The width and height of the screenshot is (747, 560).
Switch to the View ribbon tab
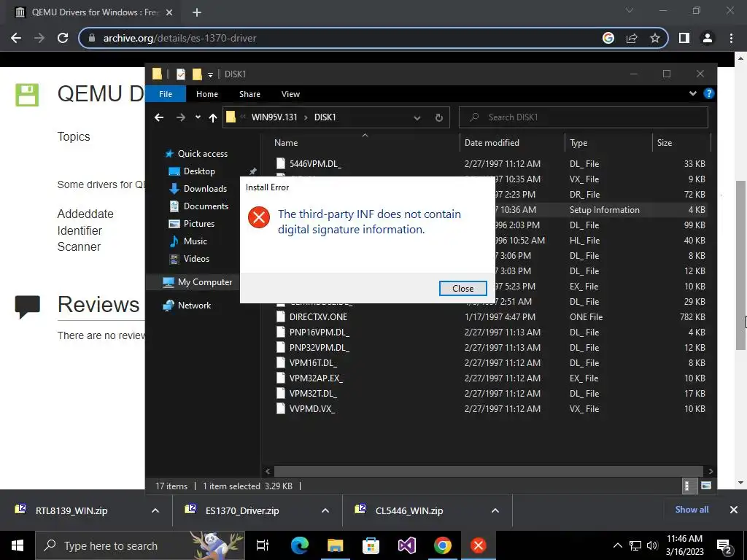pos(290,94)
